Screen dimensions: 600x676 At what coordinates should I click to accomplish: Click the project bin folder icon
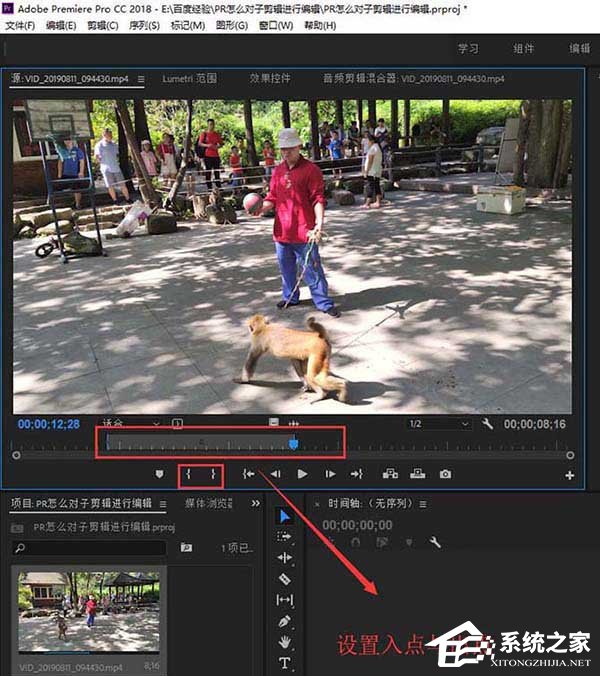coord(17,528)
